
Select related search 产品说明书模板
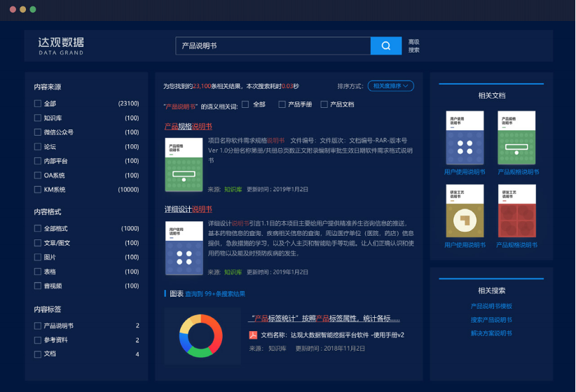[491, 306]
